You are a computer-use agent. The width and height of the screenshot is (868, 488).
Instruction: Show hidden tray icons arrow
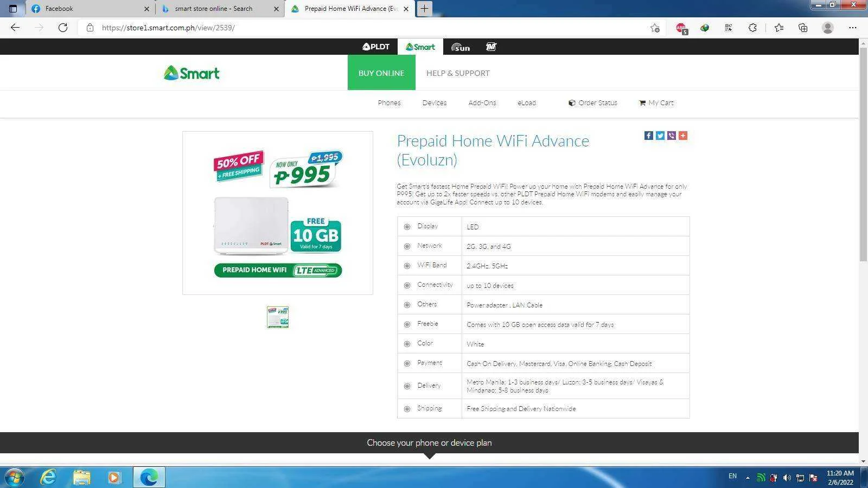(x=748, y=478)
